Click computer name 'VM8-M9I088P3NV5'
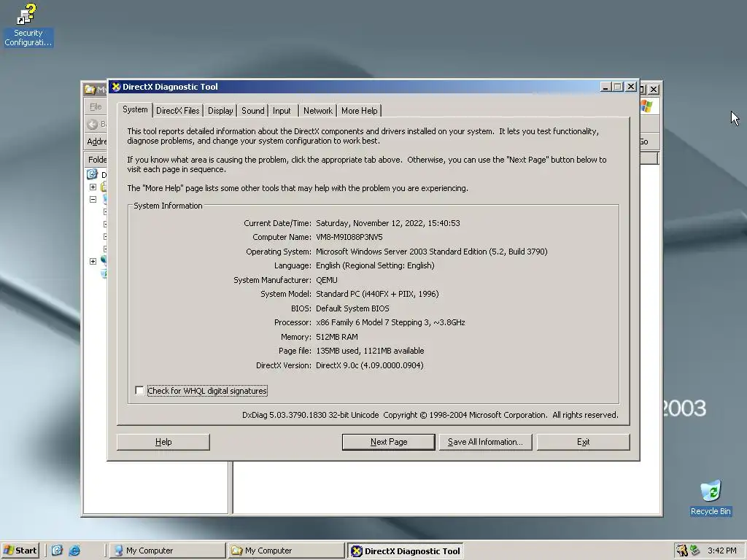 pos(349,237)
